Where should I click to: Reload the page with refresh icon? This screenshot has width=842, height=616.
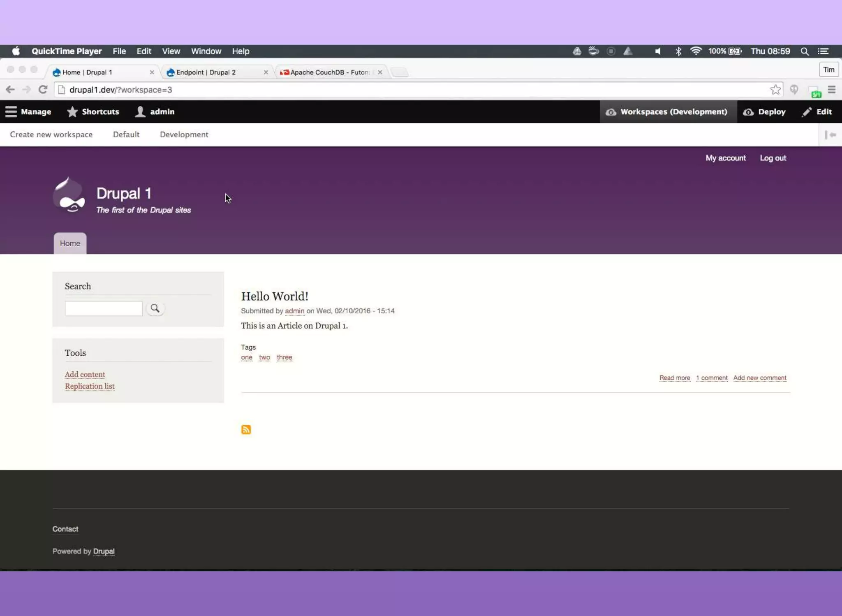click(x=43, y=90)
